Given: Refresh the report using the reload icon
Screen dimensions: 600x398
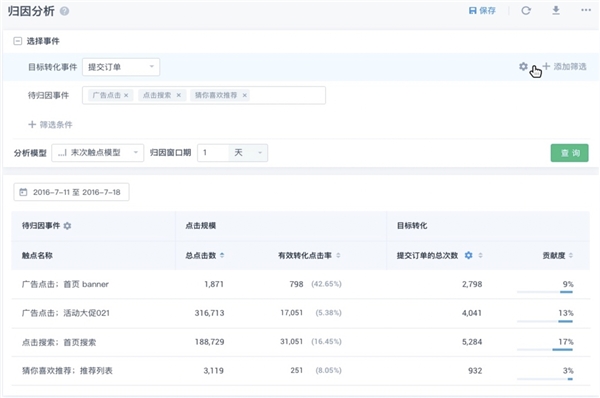Looking at the screenshot, I should point(526,11).
